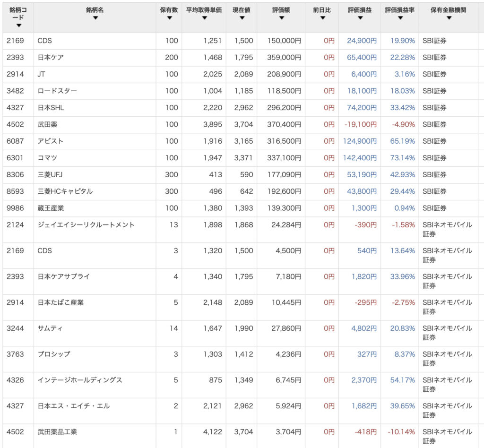Screen dimensions: 484x448
Task: Select stock name プロシップ
Action: tap(54, 354)
